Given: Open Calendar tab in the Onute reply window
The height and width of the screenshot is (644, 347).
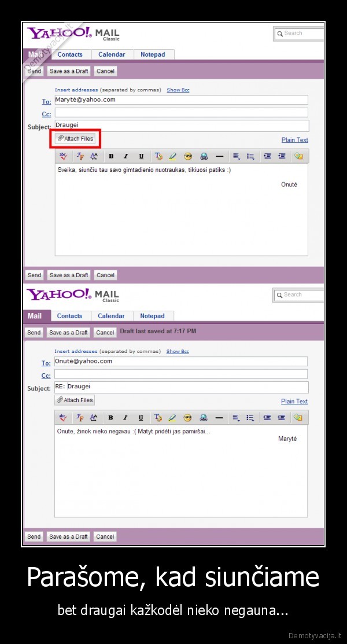Looking at the screenshot, I should 111,316.
